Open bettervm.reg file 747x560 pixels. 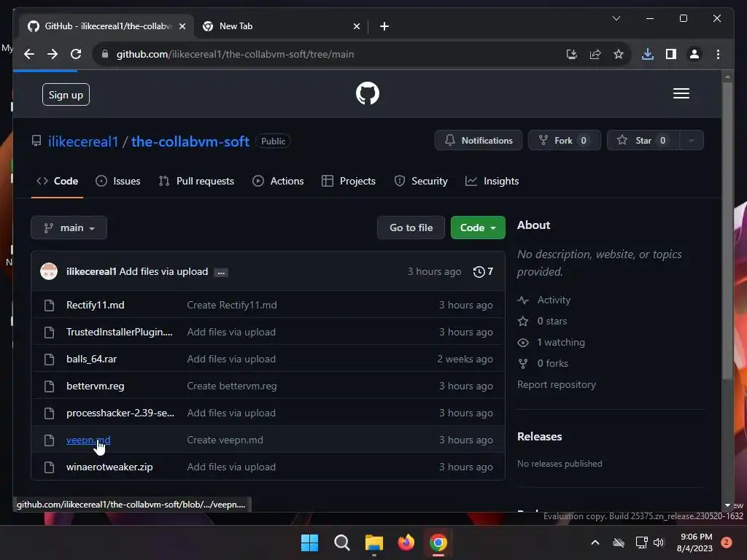(x=96, y=386)
